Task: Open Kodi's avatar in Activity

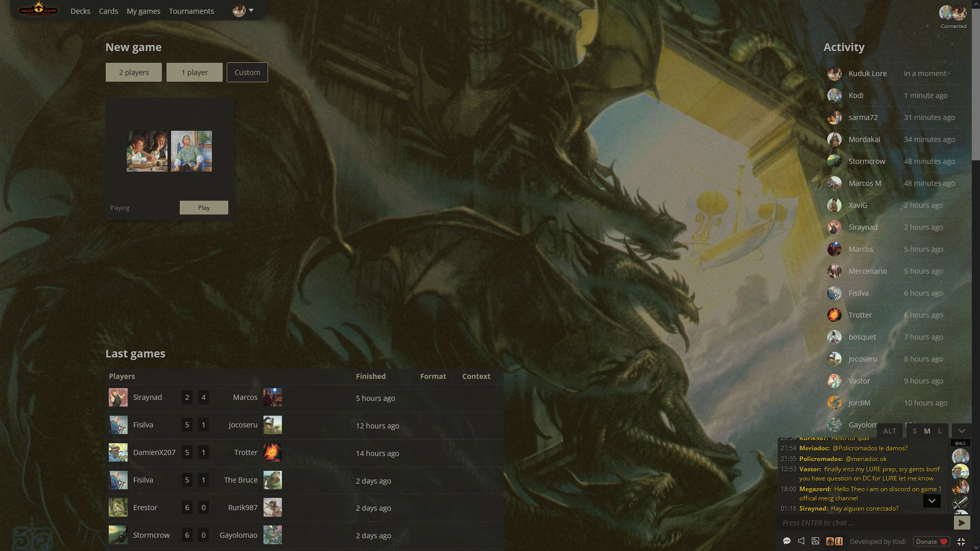Action: [x=834, y=95]
